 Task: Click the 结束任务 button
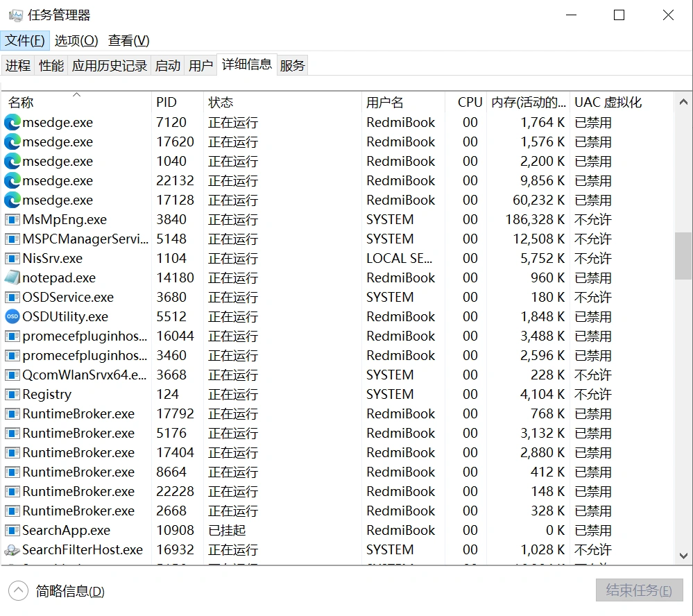point(639,590)
